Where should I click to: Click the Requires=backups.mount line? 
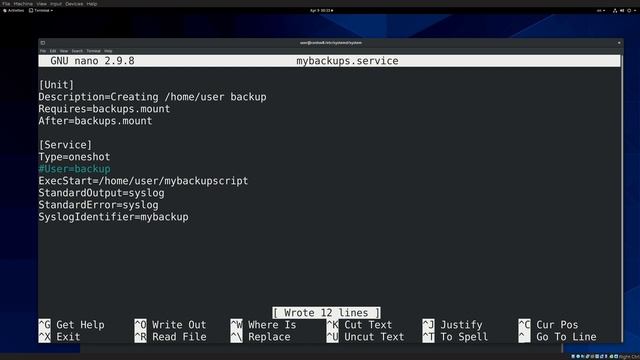104,109
